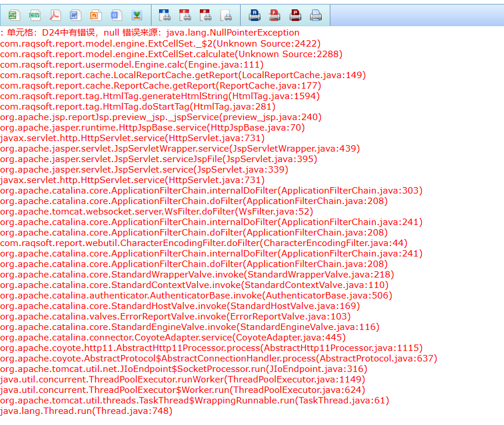504x425 pixels.
Task: Click the 'D24中有错误' NullPointerException message line
Action: tap(150, 33)
